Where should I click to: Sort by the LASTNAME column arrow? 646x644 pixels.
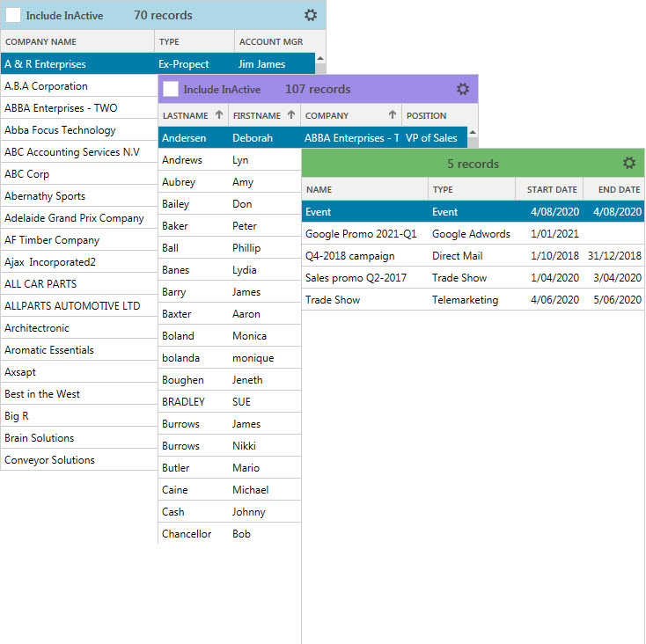click(218, 115)
